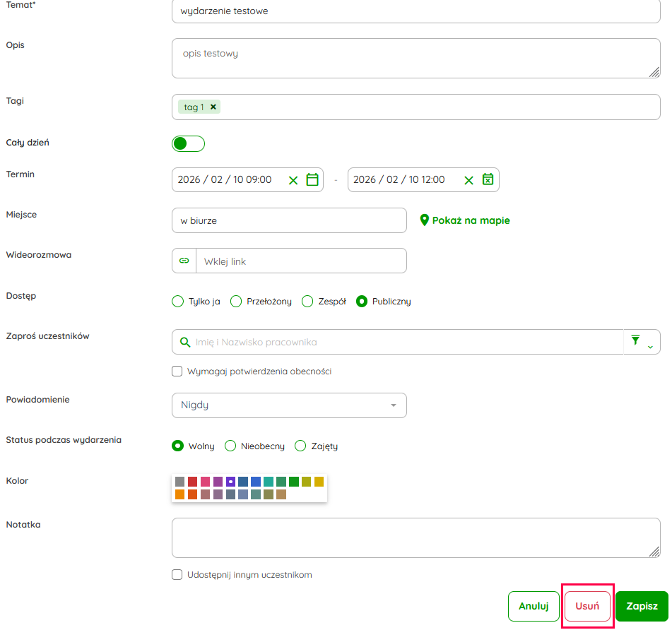Click 'Pokaż na mapie' link
672x630 pixels.
[465, 220]
